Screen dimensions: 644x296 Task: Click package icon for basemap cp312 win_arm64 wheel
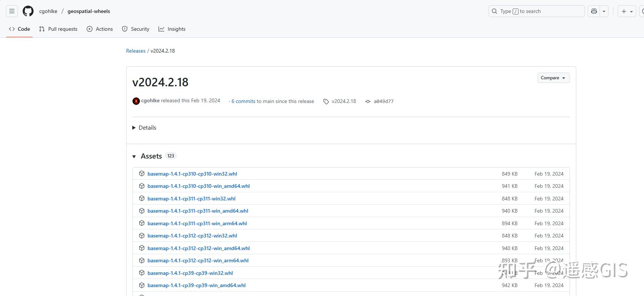pos(142,260)
